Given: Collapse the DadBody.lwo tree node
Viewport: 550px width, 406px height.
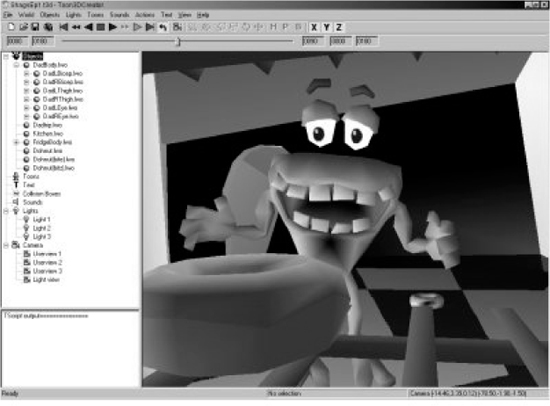Looking at the screenshot, I should pos(16,65).
